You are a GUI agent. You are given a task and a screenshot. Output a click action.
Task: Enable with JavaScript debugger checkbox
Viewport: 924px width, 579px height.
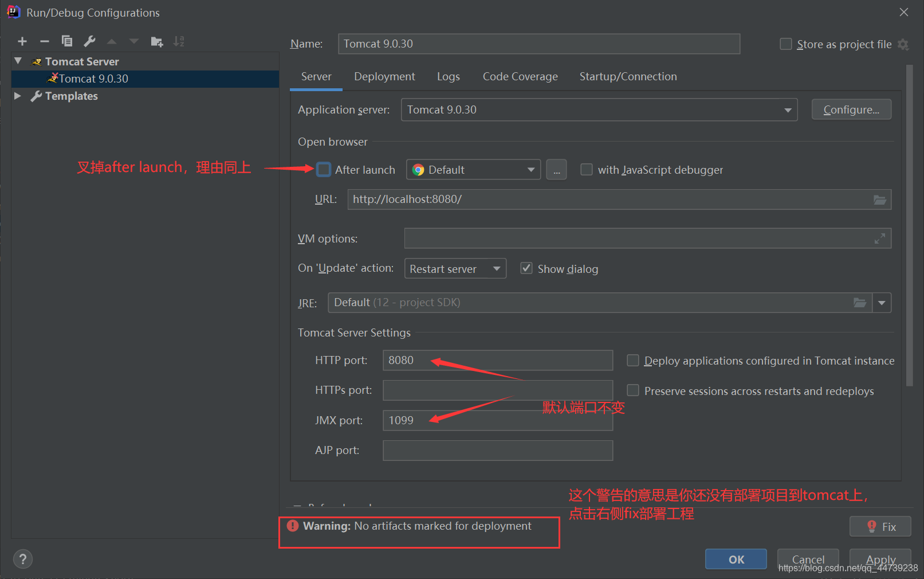tap(587, 170)
